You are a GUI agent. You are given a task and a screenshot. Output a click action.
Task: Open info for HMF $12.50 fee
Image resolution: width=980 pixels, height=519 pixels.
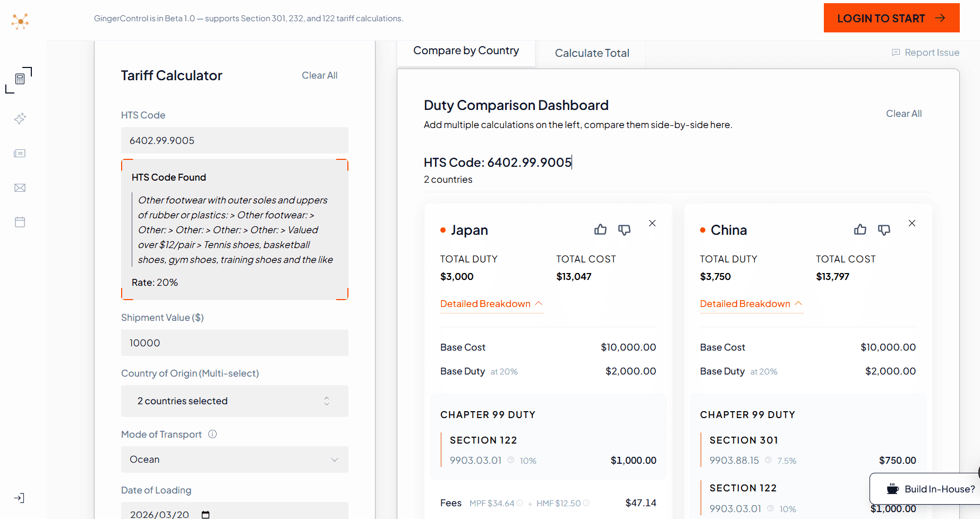[586, 503]
